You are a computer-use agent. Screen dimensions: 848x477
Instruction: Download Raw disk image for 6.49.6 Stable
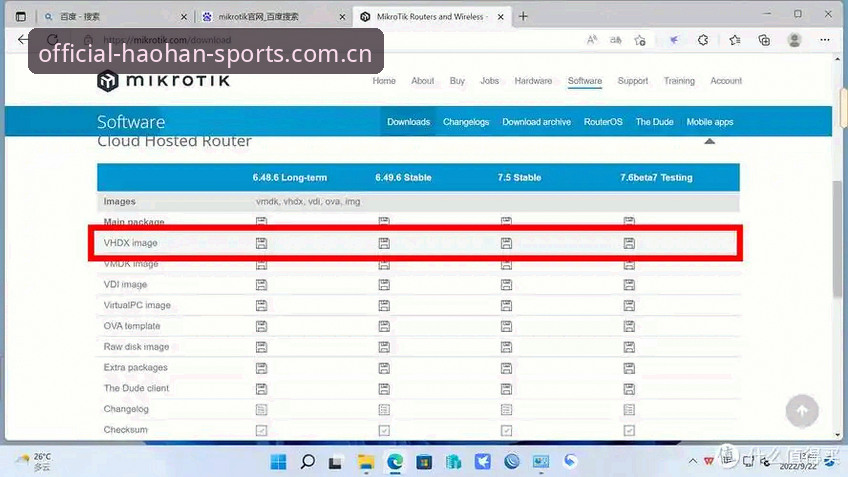(x=384, y=347)
